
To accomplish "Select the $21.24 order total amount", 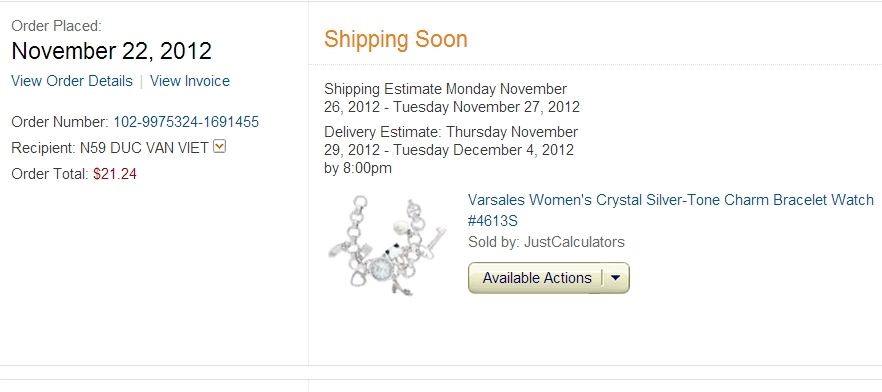I will 115,174.
